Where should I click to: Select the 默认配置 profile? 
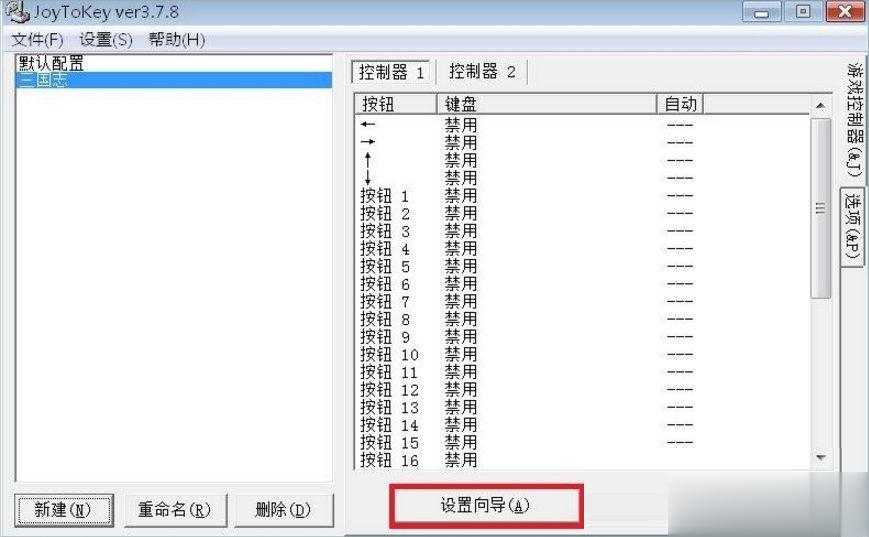point(51,64)
